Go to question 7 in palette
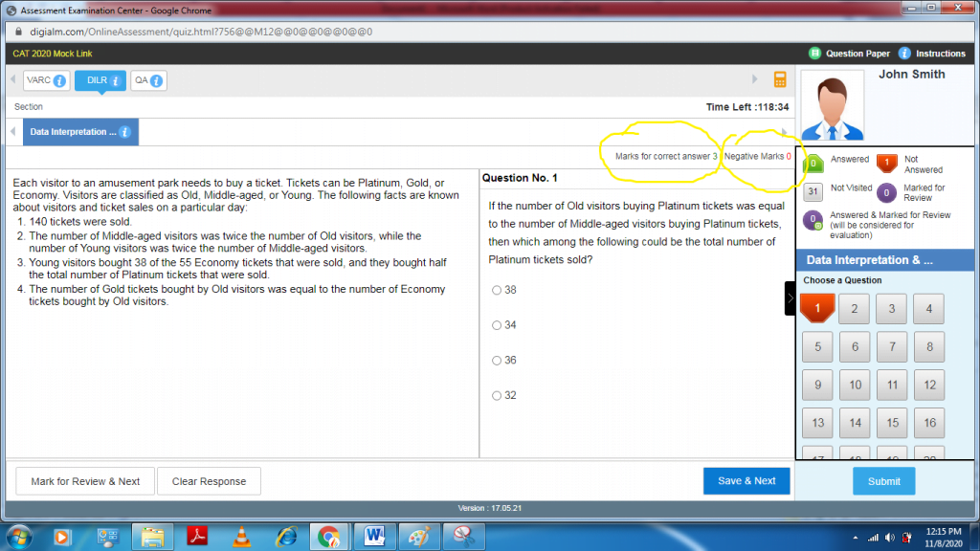 tap(893, 346)
